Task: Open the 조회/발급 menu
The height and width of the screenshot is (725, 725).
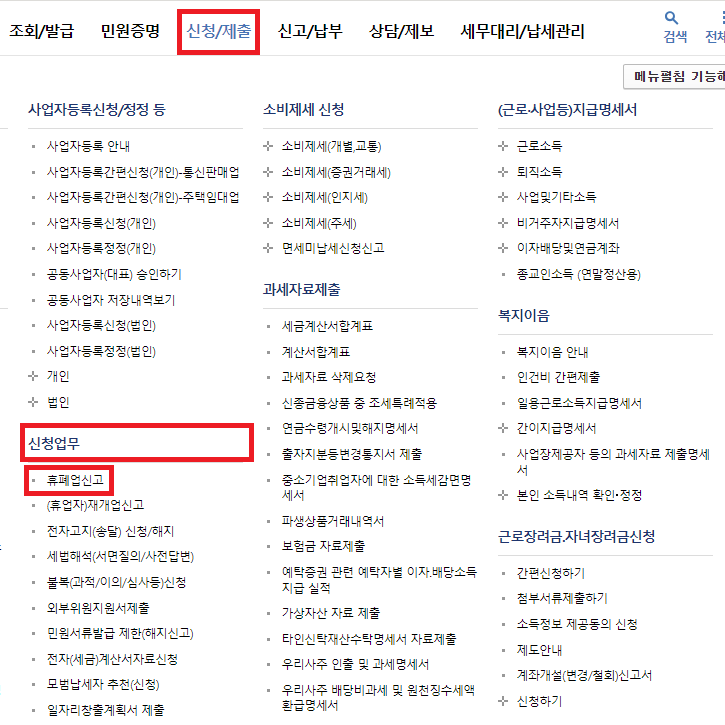Action: (42, 31)
